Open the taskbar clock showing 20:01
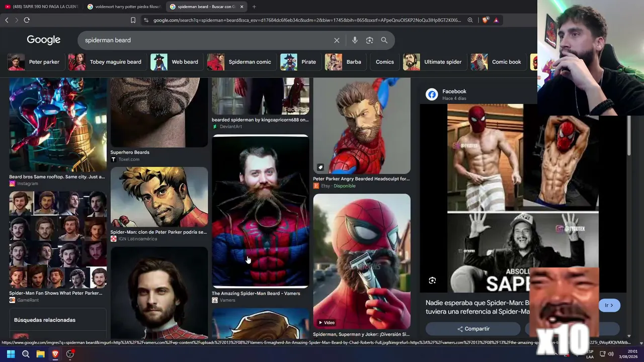 [x=628, y=354]
